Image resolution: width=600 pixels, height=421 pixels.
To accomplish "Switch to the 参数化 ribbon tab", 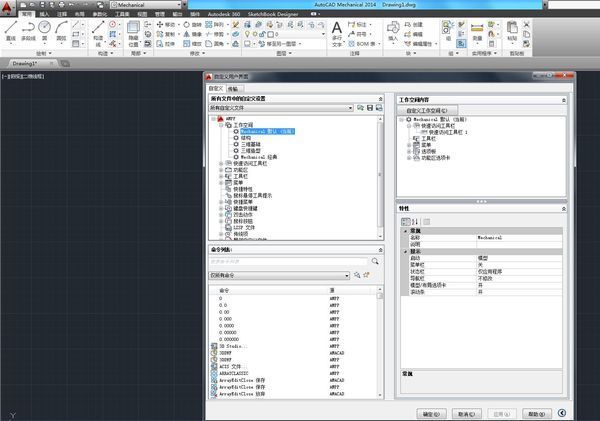I will coord(100,14).
